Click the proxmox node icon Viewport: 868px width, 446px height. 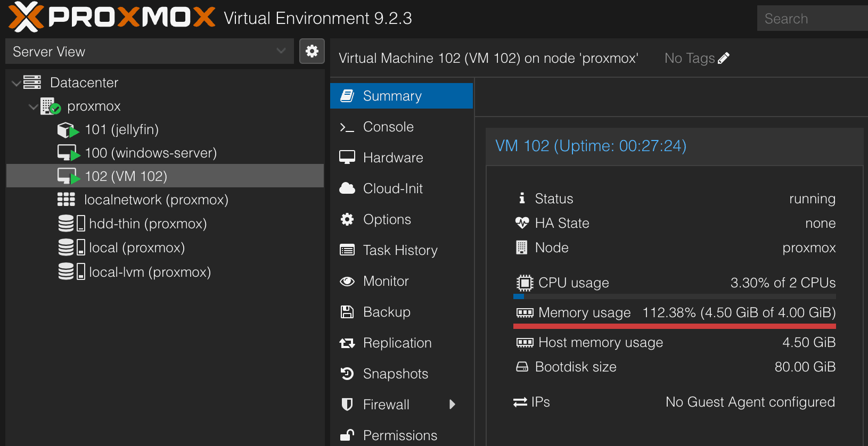[x=51, y=106]
